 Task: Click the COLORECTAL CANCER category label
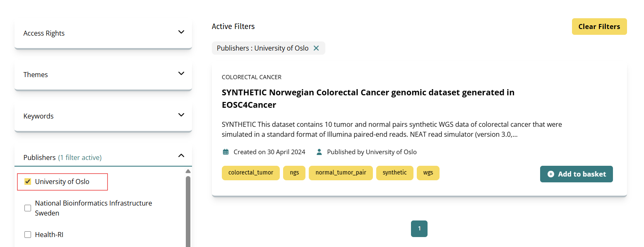tap(252, 77)
